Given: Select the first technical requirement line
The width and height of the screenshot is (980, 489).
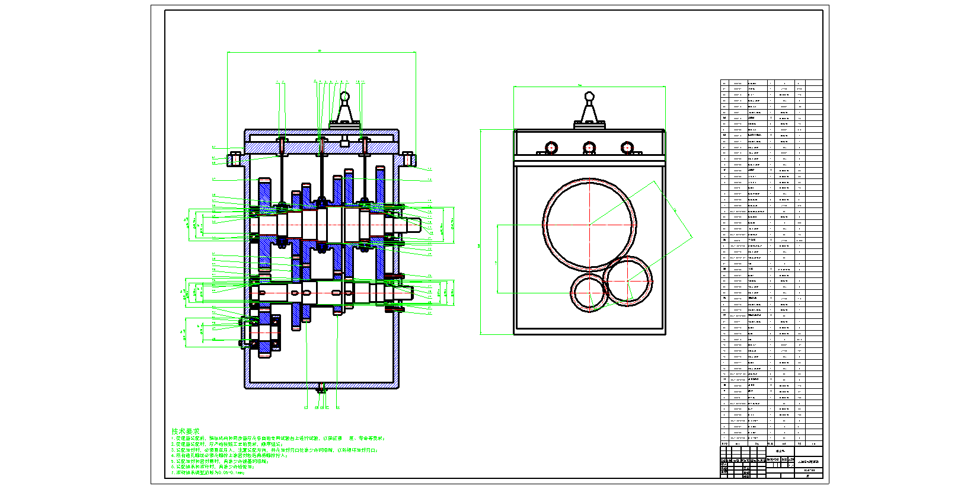Looking at the screenshot, I should coord(277,439).
